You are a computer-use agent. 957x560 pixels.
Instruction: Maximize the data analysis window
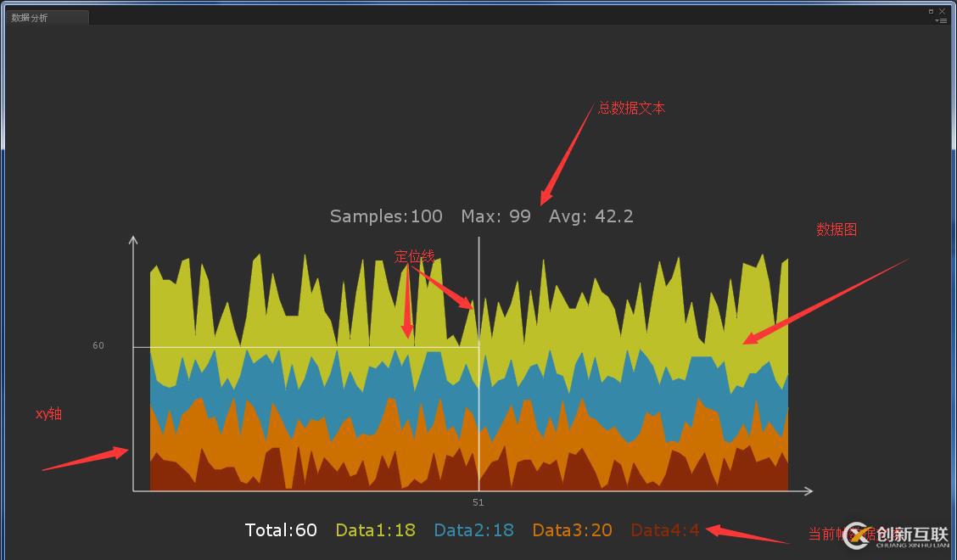click(x=931, y=11)
